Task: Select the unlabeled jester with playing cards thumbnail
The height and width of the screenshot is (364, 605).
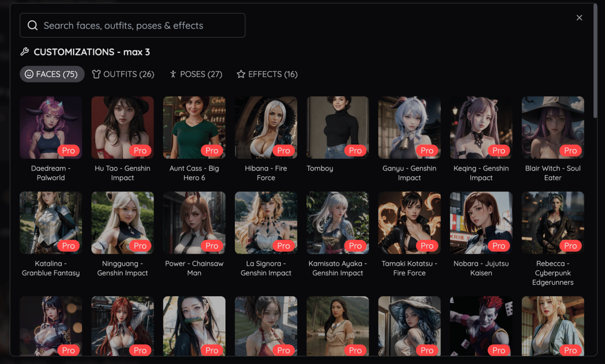Action: 481,326
